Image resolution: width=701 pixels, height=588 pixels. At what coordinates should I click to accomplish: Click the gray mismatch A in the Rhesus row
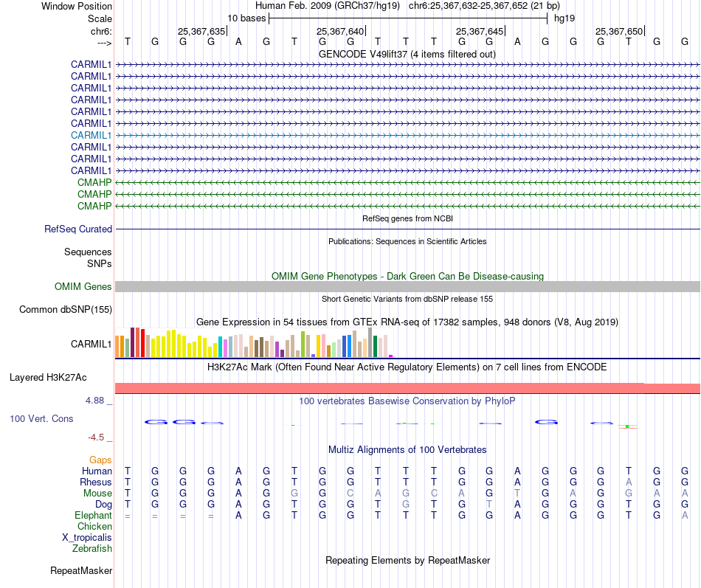point(629,482)
